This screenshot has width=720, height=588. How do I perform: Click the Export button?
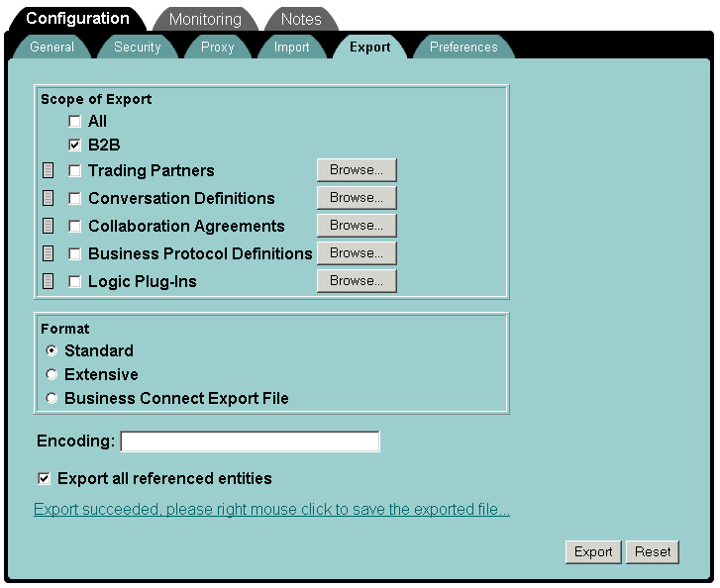point(593,551)
